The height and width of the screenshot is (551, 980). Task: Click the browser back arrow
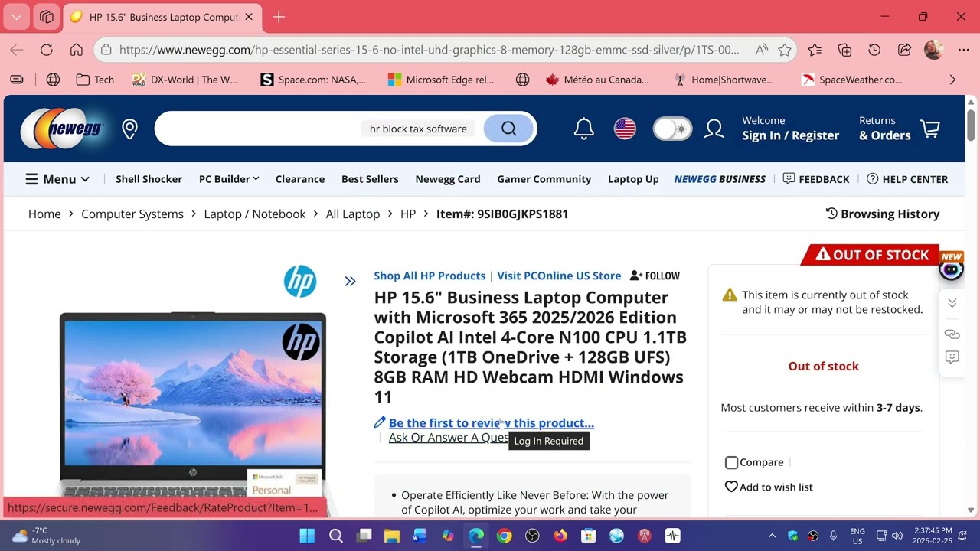[x=17, y=50]
